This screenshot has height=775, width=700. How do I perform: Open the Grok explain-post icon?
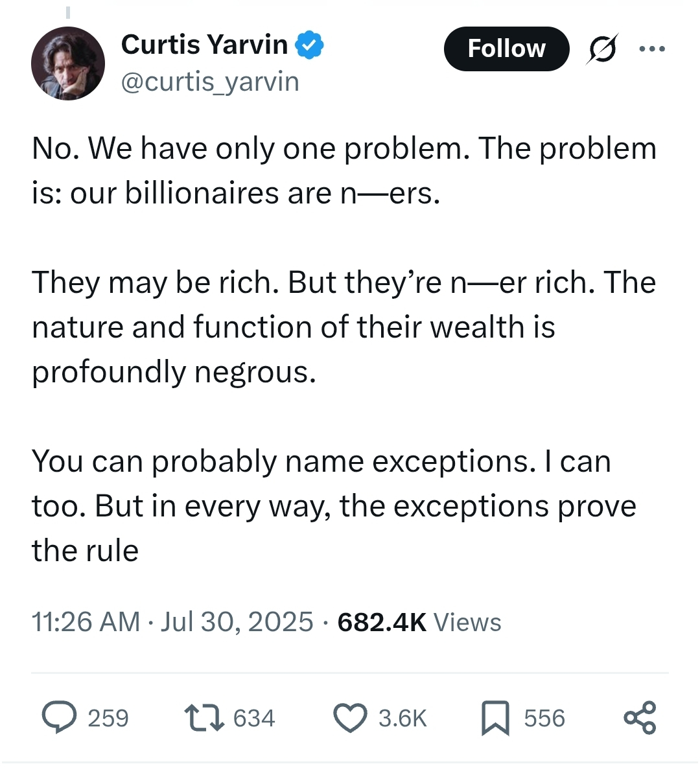[602, 49]
